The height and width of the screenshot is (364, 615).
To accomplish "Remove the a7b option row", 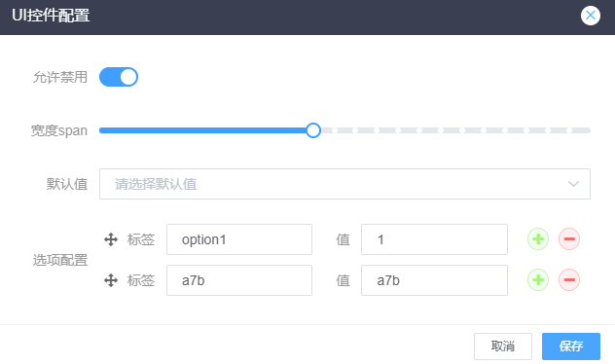I will (569, 279).
